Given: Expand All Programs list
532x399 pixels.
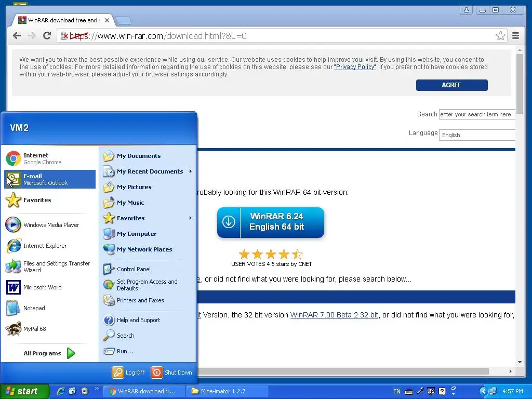Looking at the screenshot, I should point(49,353).
